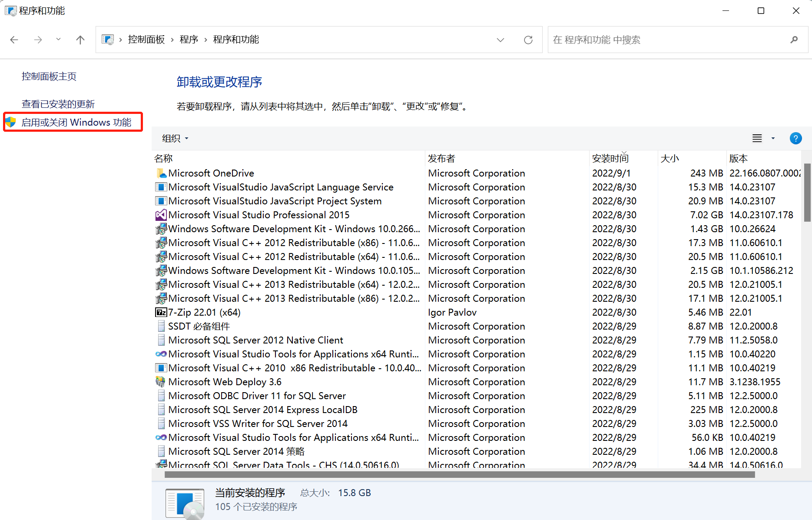
Task: Expand address bar history dropdown
Action: point(500,40)
